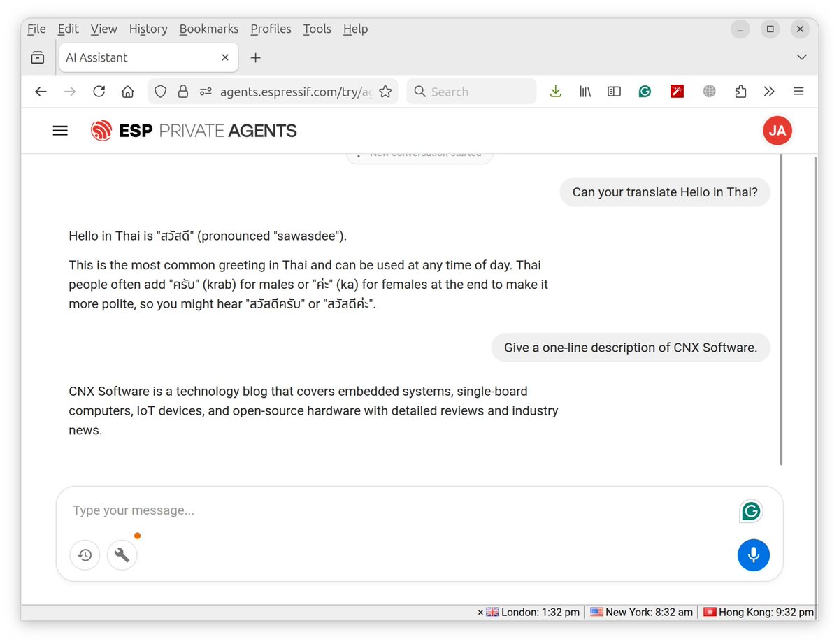The width and height of the screenshot is (839, 644).
Task: Start voice input with microphone button
Action: pos(753,555)
